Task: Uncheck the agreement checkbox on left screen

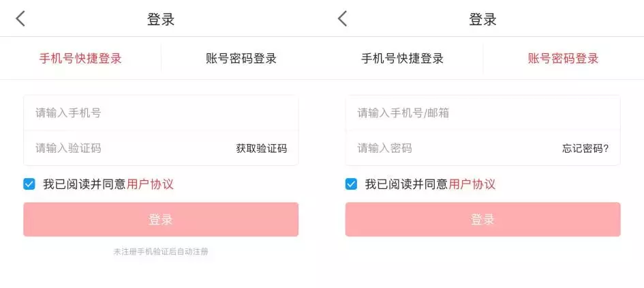Action: click(29, 184)
